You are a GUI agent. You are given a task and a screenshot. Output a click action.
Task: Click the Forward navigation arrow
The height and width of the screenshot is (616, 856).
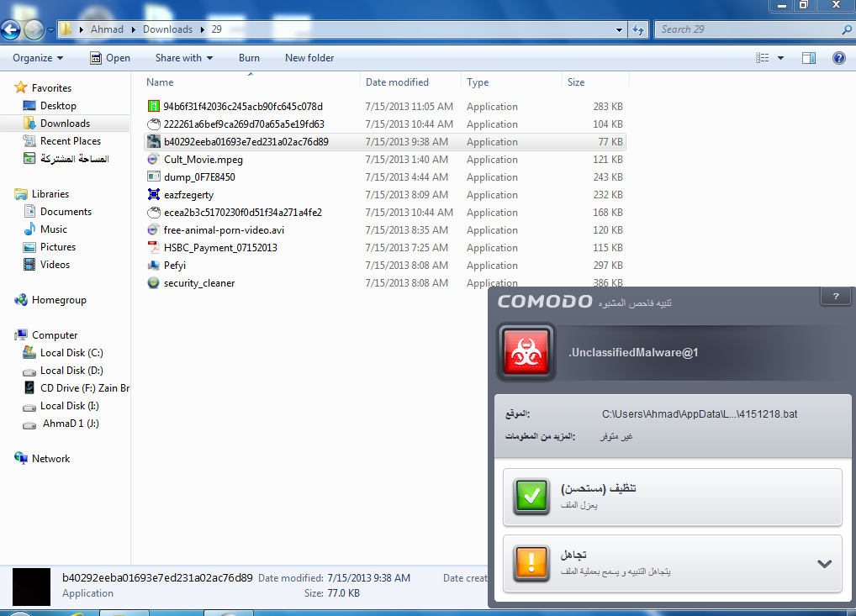click(x=34, y=29)
